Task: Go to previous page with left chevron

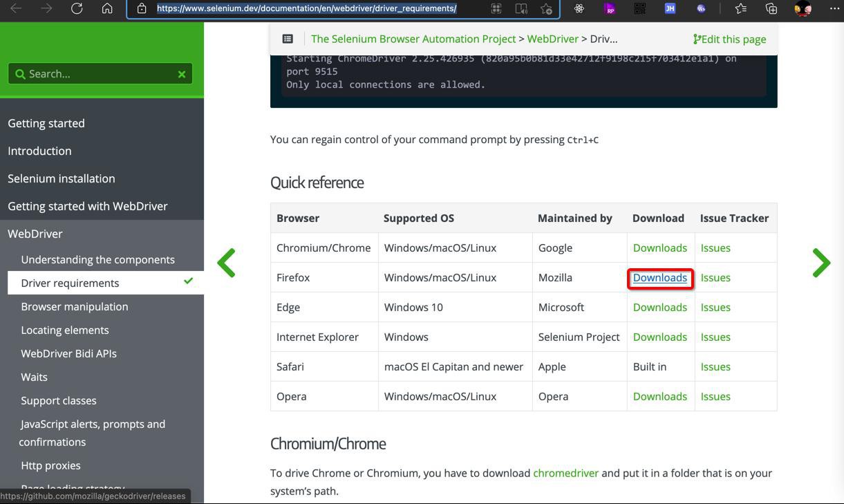Action: coord(227,263)
